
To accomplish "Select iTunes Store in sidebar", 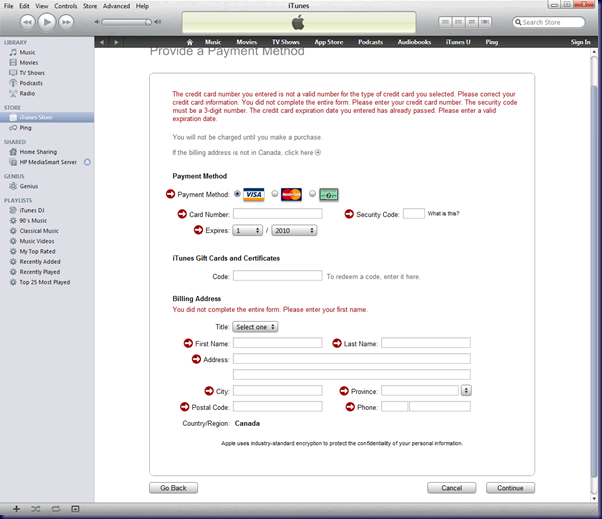I will 47,117.
